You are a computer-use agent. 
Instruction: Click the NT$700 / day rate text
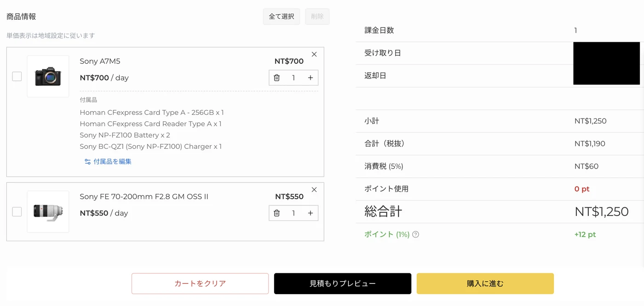(104, 78)
